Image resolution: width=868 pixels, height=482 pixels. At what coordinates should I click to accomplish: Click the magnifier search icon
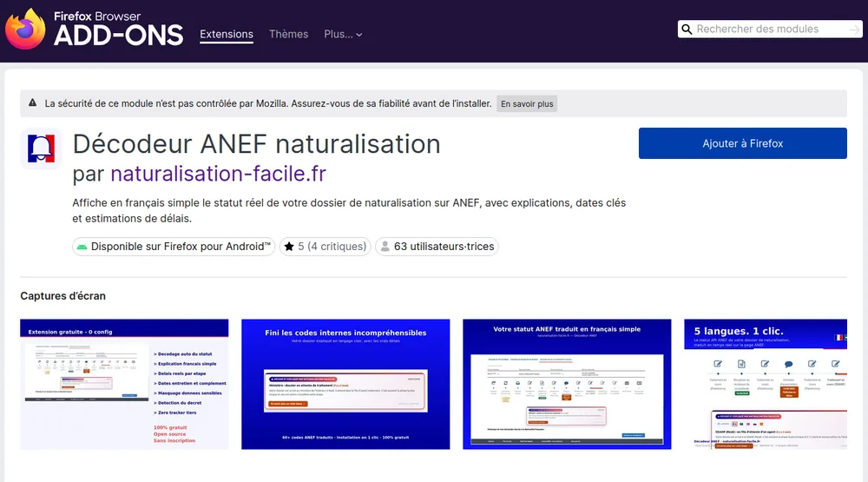[x=687, y=29]
